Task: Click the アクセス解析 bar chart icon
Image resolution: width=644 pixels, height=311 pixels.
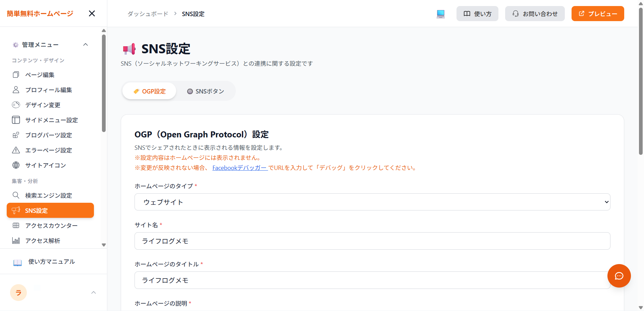Action: click(x=16, y=241)
